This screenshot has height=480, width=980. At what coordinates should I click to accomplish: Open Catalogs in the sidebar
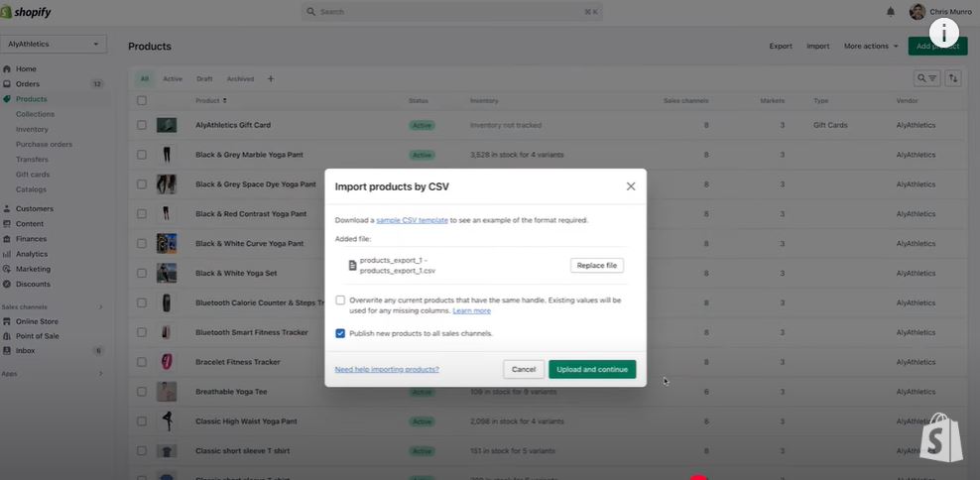[x=32, y=189]
